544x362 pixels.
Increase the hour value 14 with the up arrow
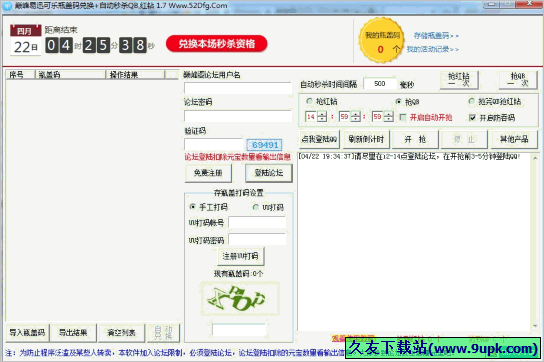coord(322,114)
